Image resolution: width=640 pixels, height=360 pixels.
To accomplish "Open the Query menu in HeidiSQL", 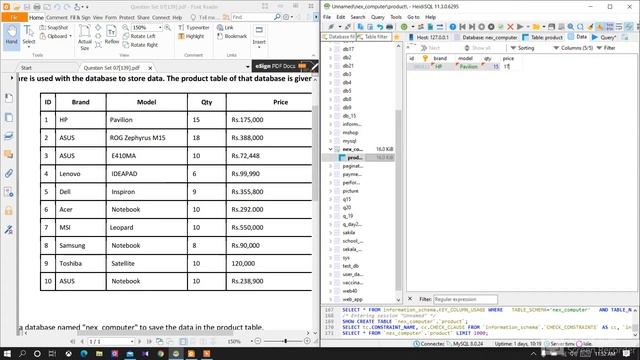I will pyautogui.click(x=378, y=17).
